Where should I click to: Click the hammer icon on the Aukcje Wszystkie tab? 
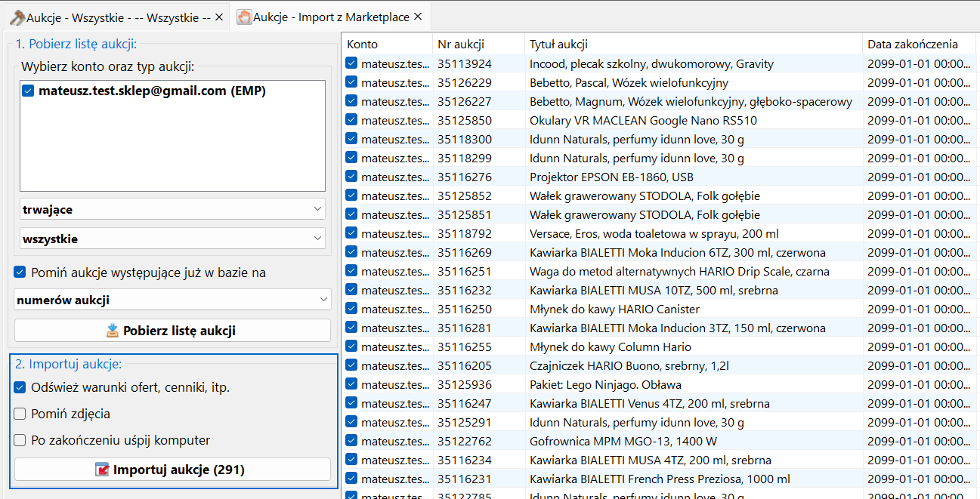coord(17,17)
